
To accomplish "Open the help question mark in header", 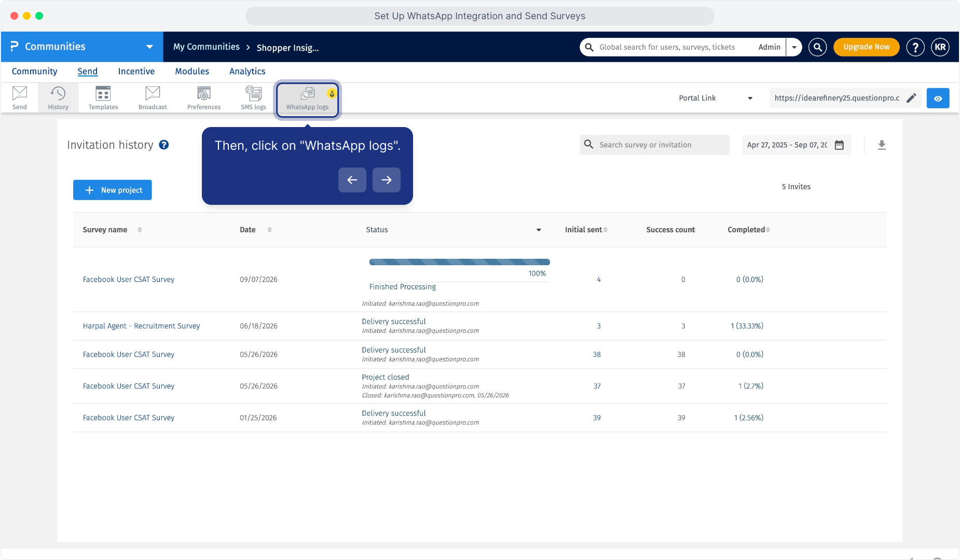I will (915, 47).
